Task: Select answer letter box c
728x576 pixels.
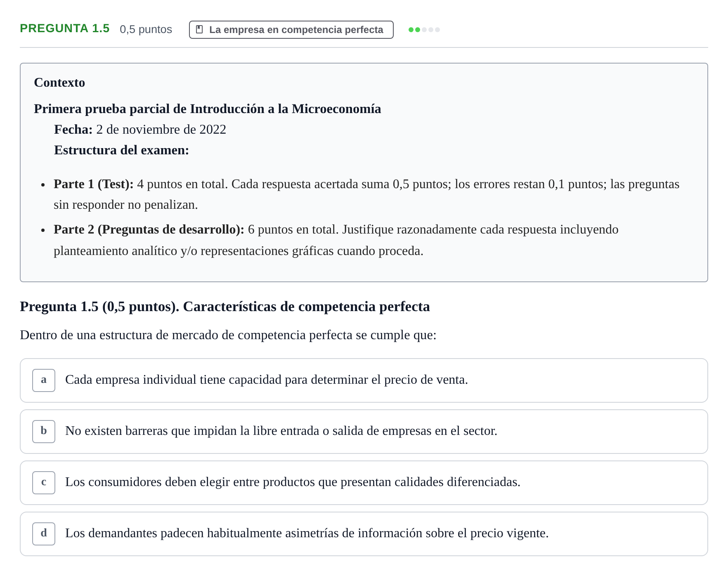Action: [44, 482]
